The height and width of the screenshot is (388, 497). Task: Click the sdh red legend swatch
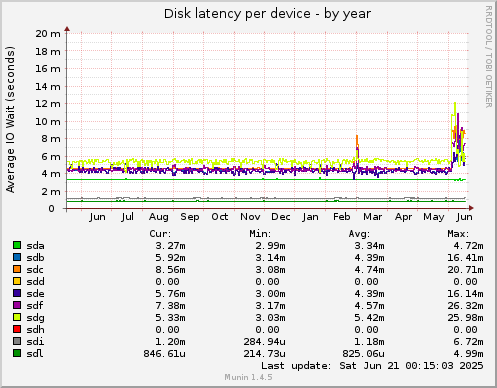tap(17, 329)
